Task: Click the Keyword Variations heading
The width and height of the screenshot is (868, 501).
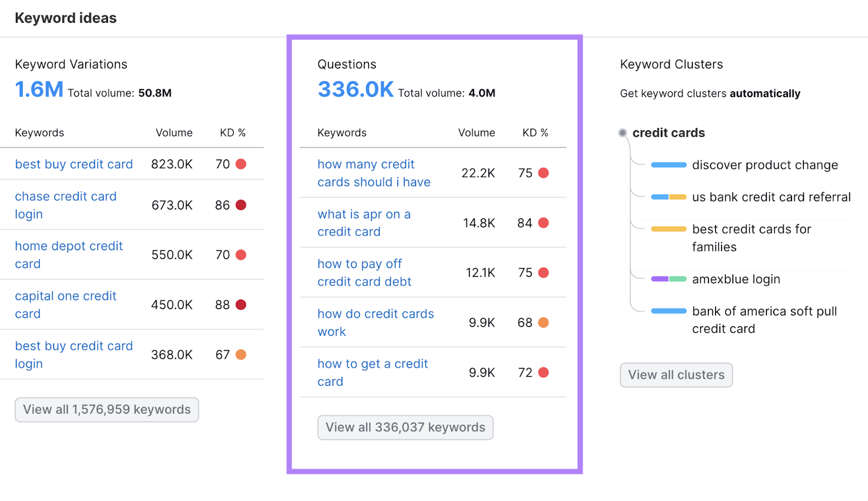Action: [71, 65]
